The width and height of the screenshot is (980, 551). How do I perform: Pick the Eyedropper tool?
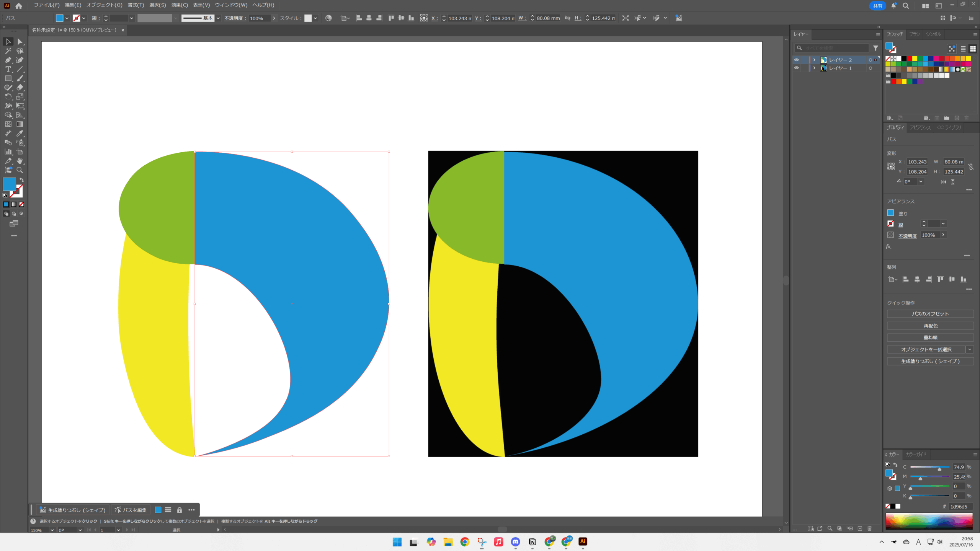[x=20, y=134]
